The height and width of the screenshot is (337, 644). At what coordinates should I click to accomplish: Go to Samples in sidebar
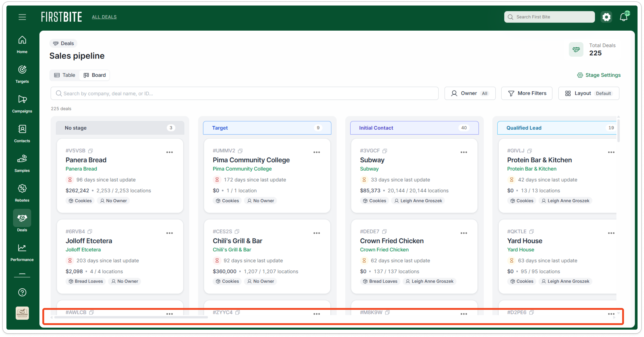coord(22,163)
